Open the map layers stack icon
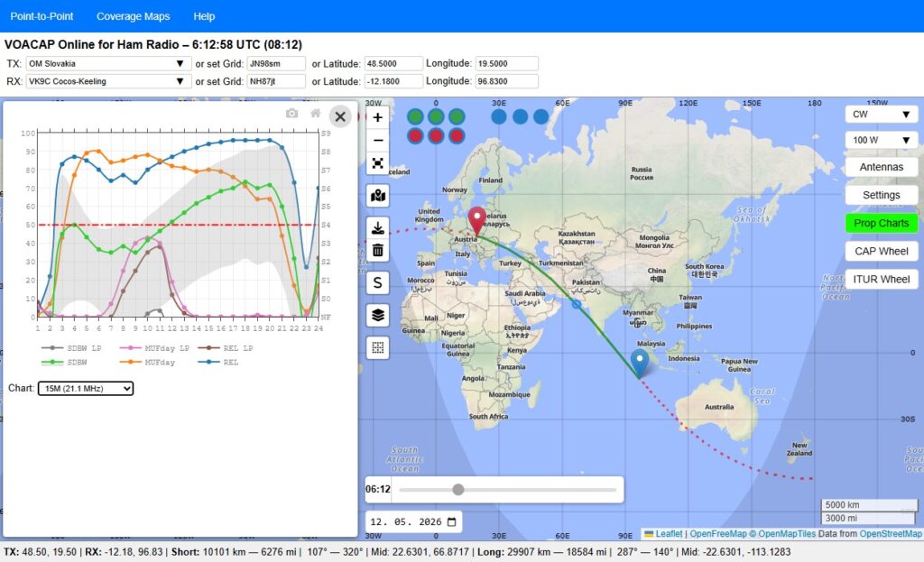Screen dimensions: 924x562 (378, 315)
